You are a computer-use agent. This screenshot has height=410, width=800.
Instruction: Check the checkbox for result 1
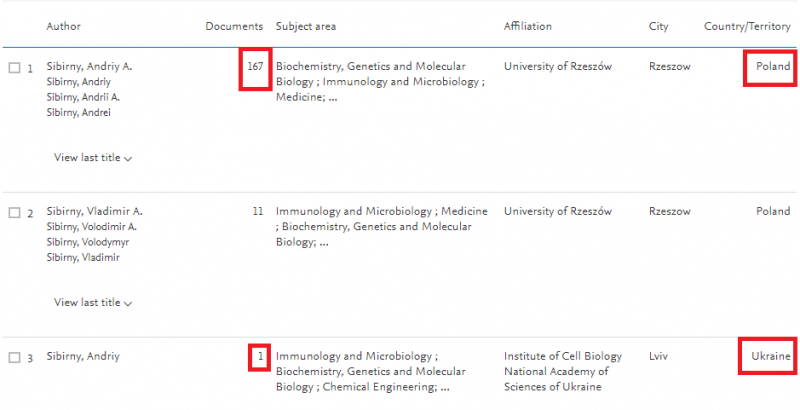pyautogui.click(x=14, y=68)
